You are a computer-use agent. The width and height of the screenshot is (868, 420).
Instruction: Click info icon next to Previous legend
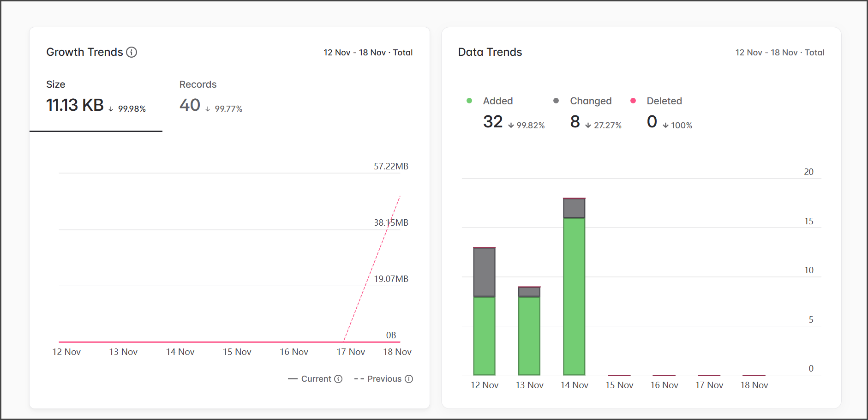pyautogui.click(x=409, y=379)
